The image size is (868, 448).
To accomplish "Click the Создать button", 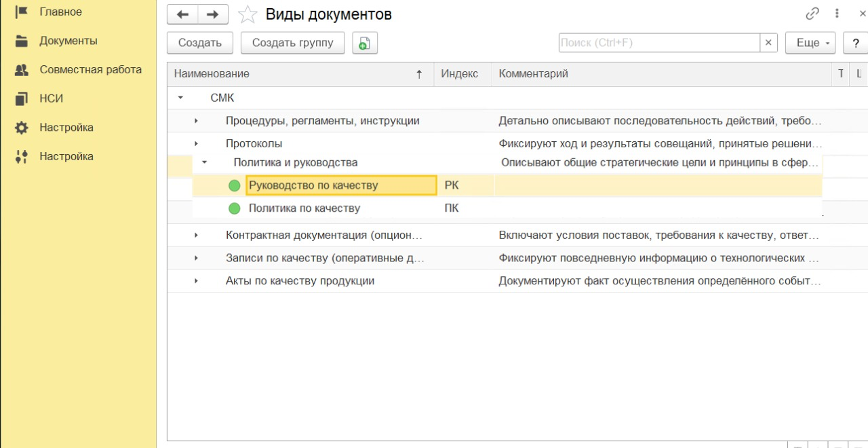I will click(x=200, y=43).
